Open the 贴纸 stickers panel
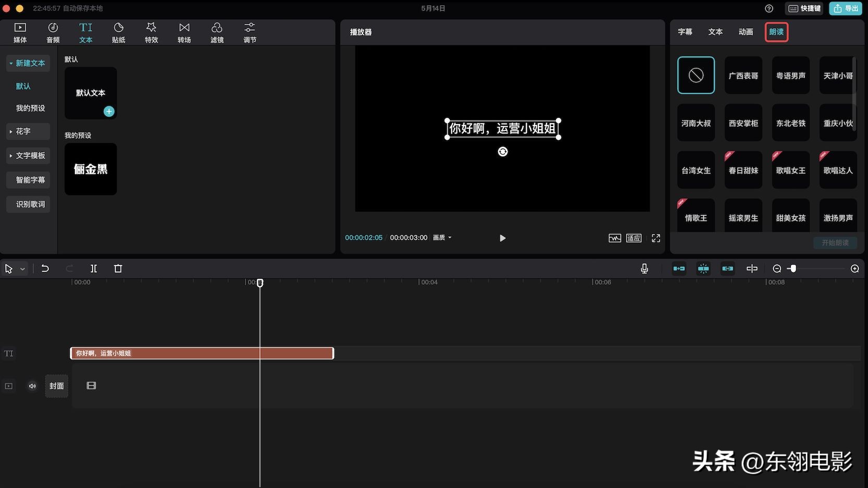Screen dimensions: 868x488 118,32
